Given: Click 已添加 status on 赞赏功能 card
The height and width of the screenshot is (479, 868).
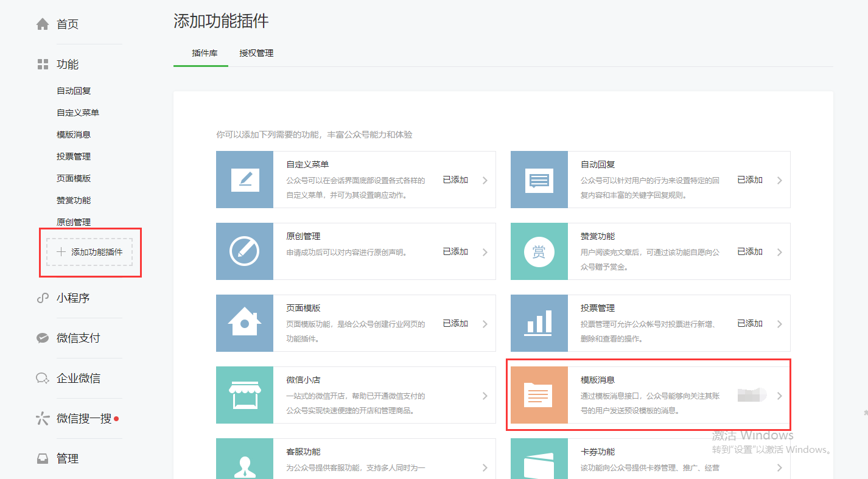Looking at the screenshot, I should click(x=750, y=252).
